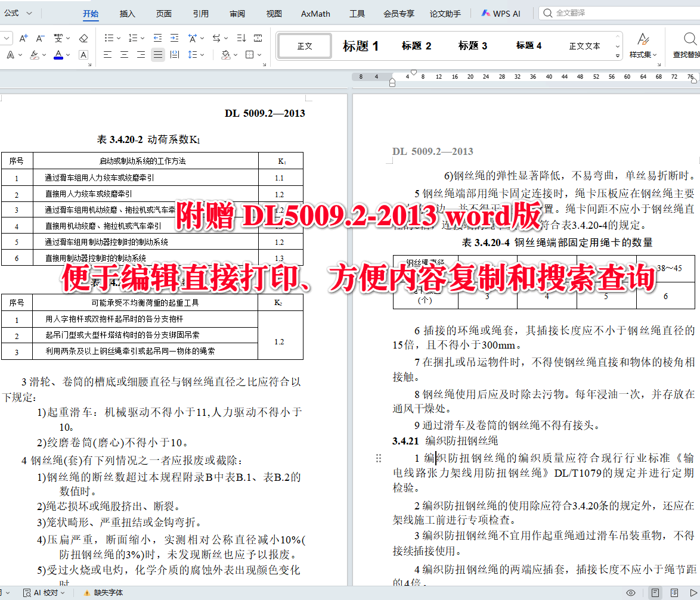Open the 开始 ribbon tab

pos(91,14)
